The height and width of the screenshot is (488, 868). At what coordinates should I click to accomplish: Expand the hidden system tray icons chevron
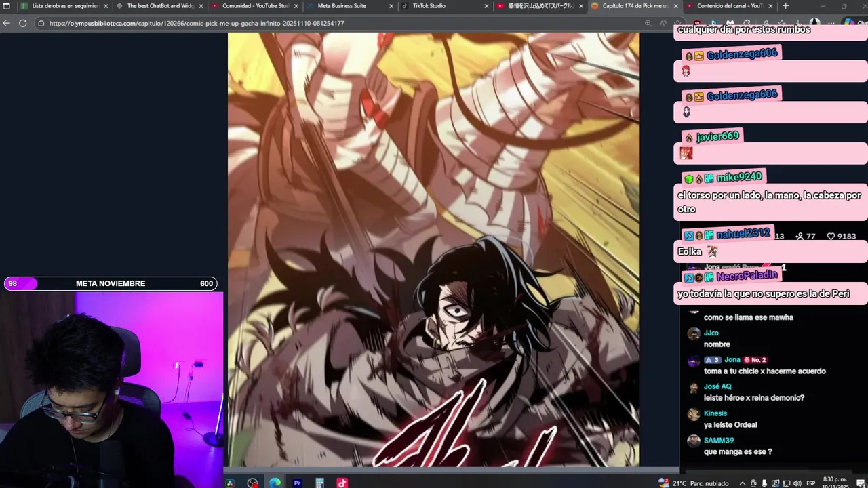click(x=742, y=483)
